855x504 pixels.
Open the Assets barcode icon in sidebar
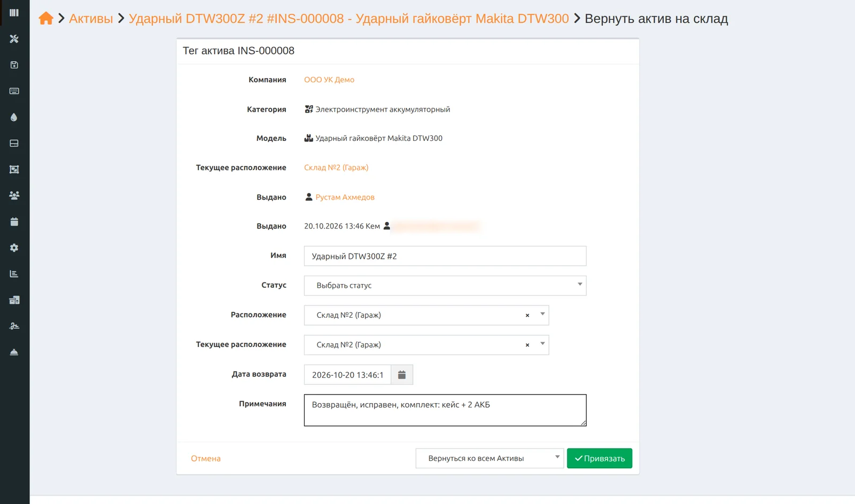[x=14, y=13]
